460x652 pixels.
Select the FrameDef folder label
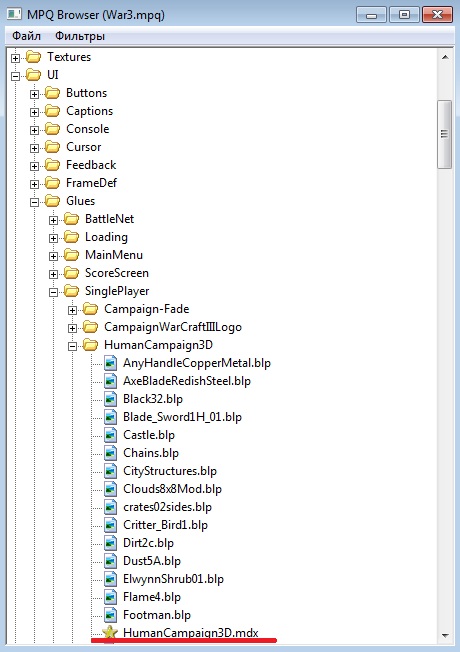[x=92, y=183]
